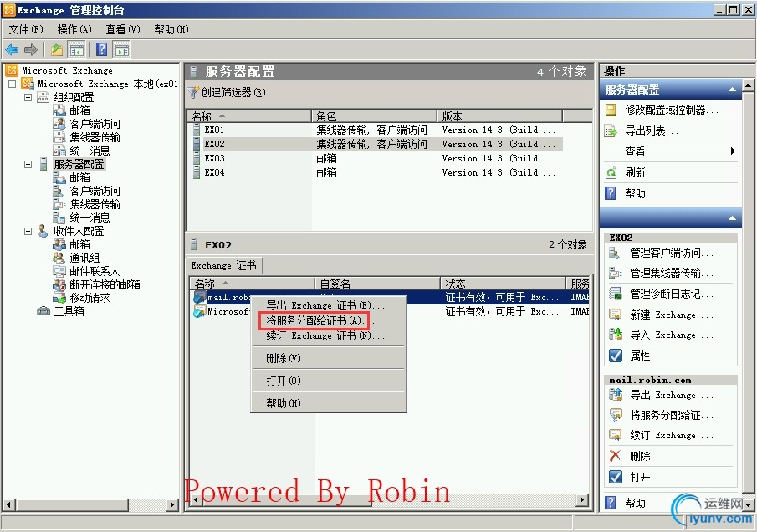Click the 导出列表 icon in actions pane

point(611,130)
